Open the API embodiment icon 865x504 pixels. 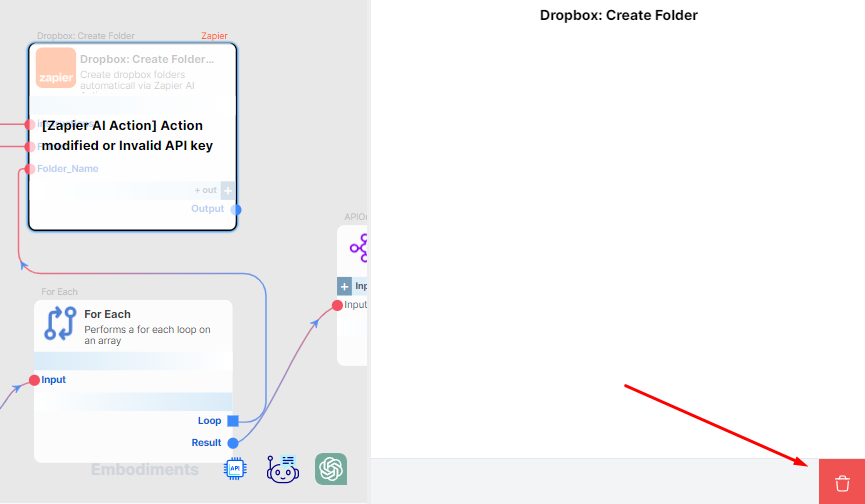click(x=235, y=469)
